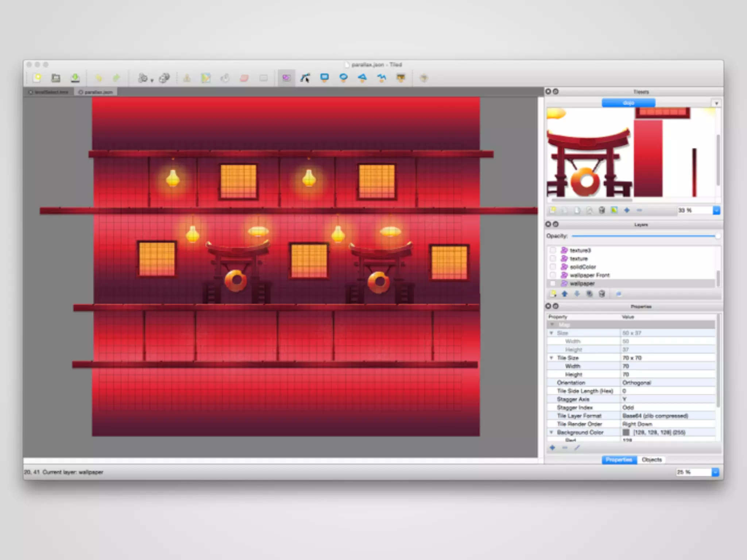Open the map zoom 25 % dropdown
The image size is (747, 560).
(715, 472)
